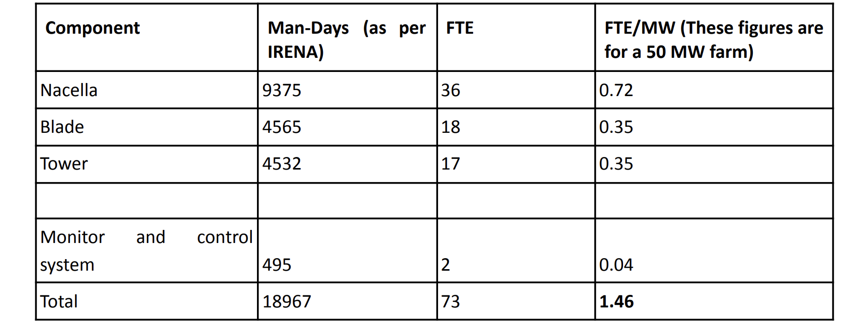Select the 4532 value cell

pos(347,164)
